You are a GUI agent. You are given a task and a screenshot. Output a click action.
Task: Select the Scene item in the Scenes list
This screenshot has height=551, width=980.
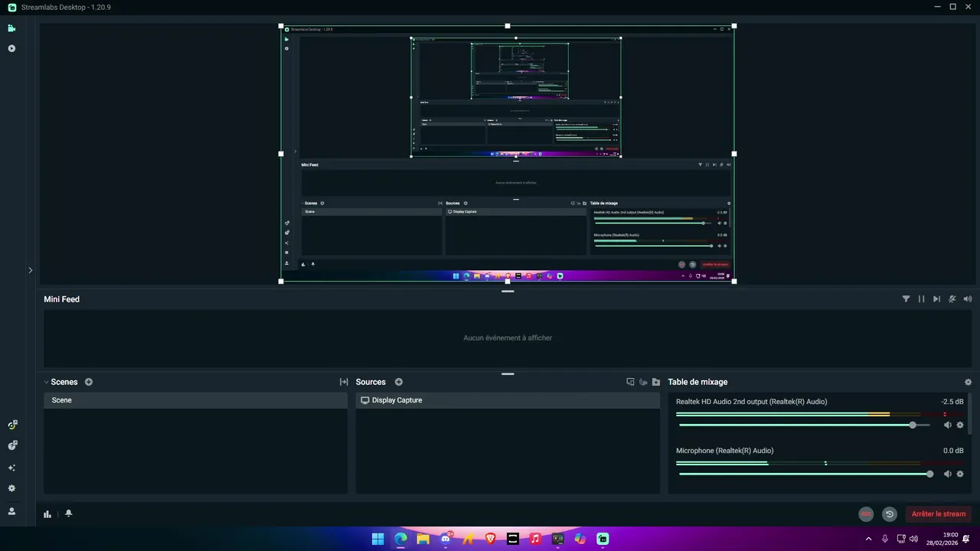click(195, 400)
